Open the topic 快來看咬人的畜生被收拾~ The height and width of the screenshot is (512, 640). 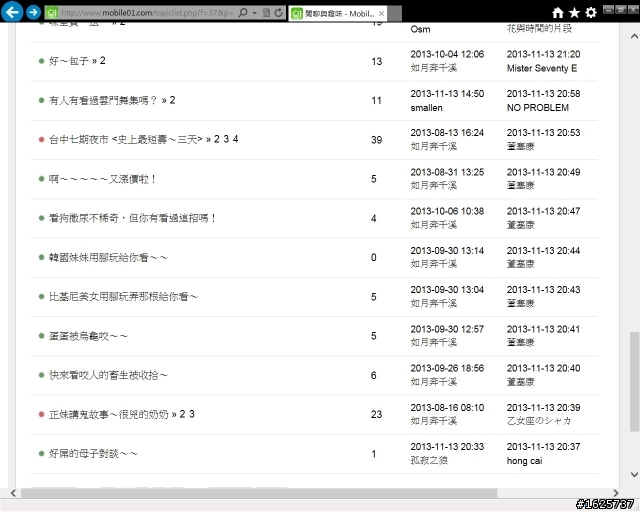[108, 375]
